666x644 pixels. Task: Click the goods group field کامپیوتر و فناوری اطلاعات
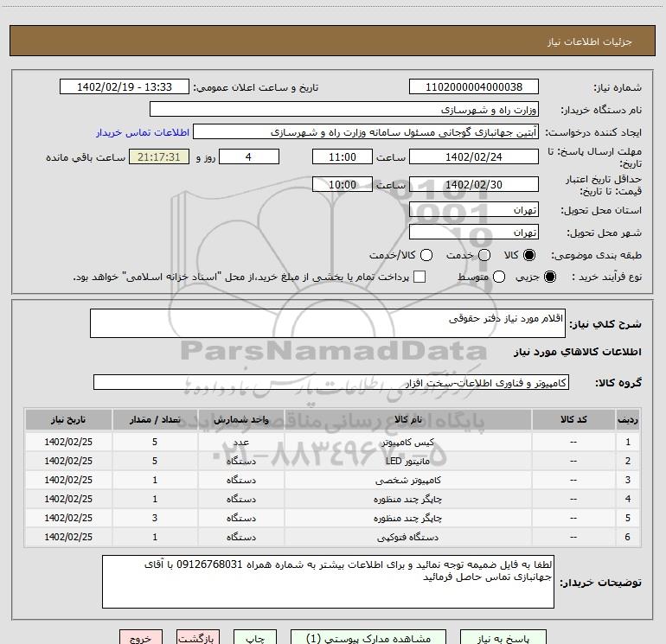click(331, 382)
